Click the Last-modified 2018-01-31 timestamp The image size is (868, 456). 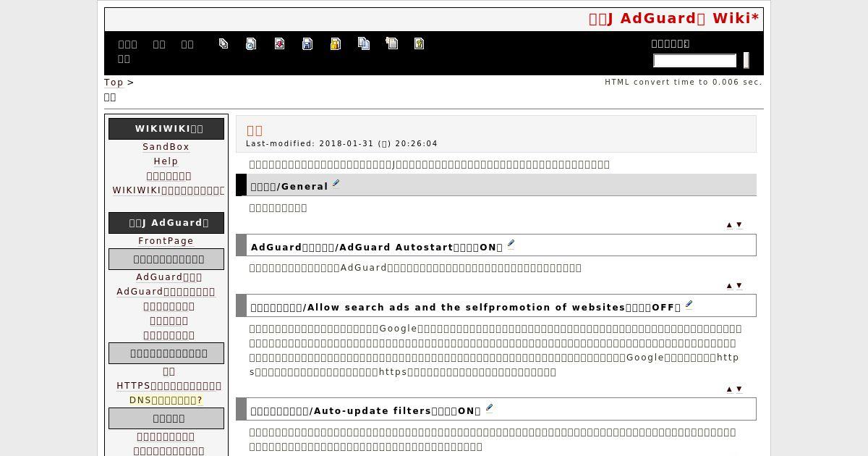coord(341,143)
